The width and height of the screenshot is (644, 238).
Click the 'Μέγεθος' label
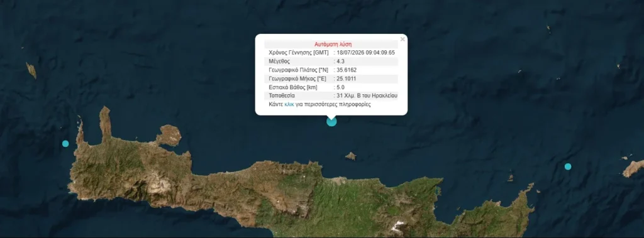279,62
